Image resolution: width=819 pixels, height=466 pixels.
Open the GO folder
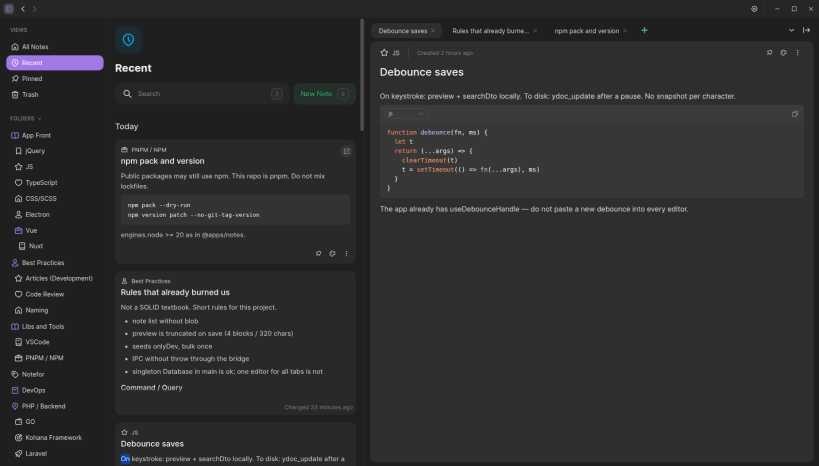click(56, 422)
